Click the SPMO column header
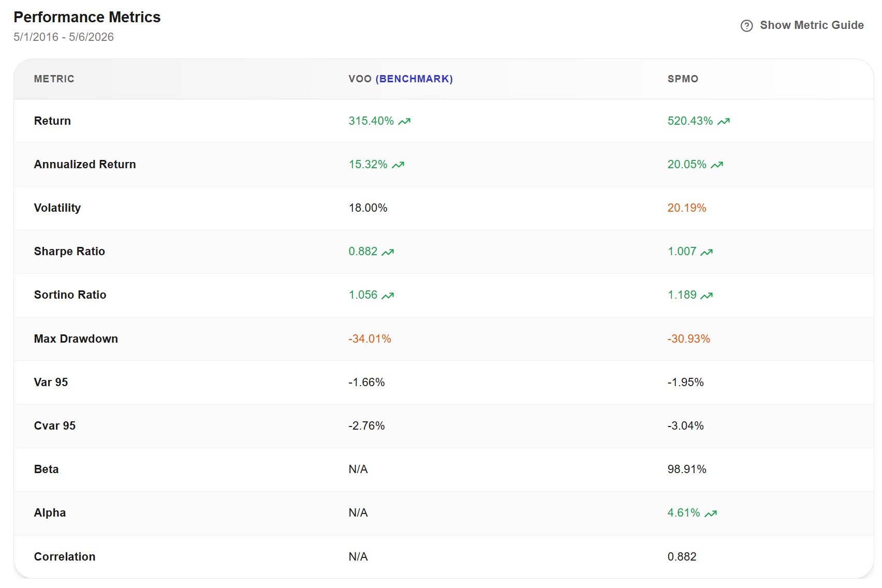This screenshot has width=882, height=588. (683, 79)
